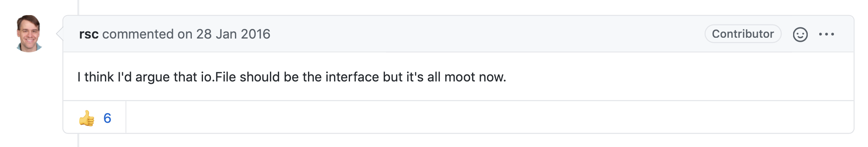Click the timeline line above the comment

coord(78,7)
